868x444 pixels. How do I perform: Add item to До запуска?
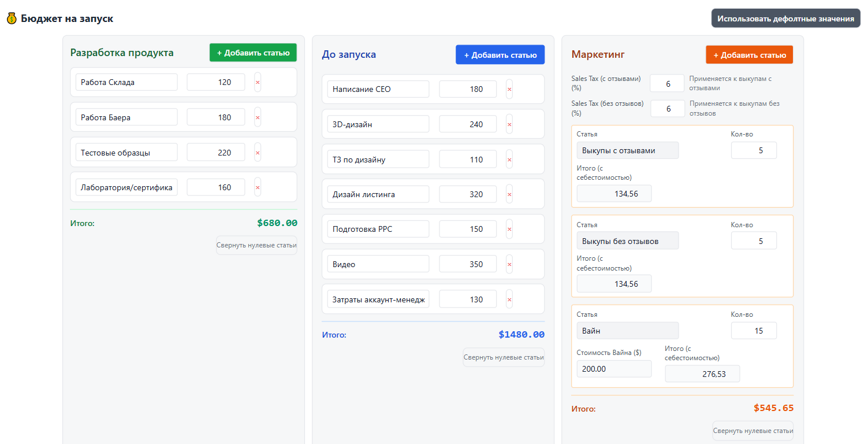tap(500, 55)
